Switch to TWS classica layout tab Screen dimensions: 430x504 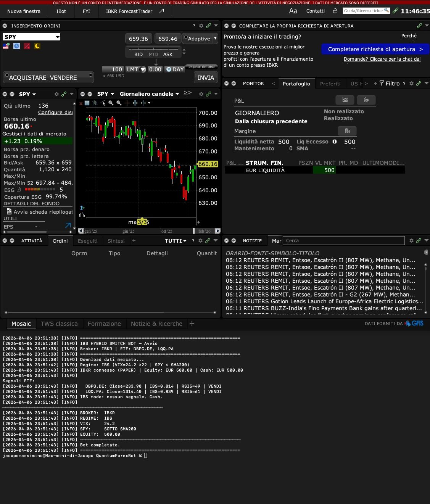coord(59,324)
